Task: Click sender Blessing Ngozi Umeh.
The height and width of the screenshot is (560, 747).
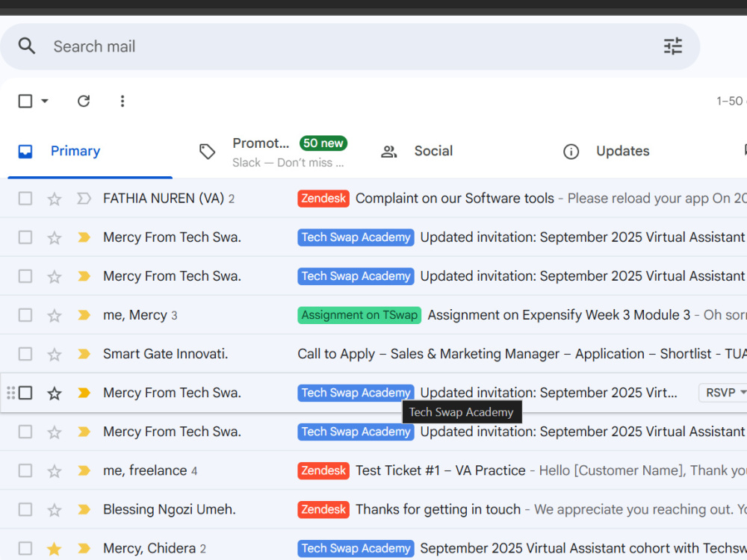Action: pyautogui.click(x=169, y=509)
